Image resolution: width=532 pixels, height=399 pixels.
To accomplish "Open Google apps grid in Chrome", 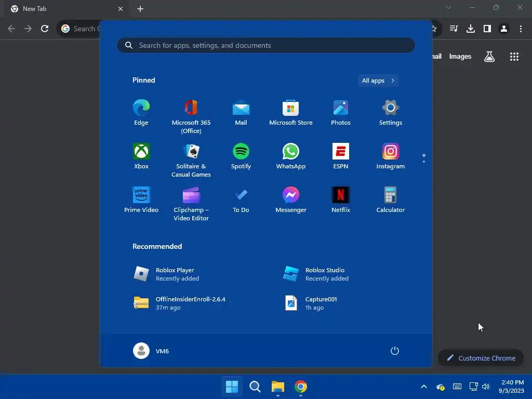I will [514, 57].
